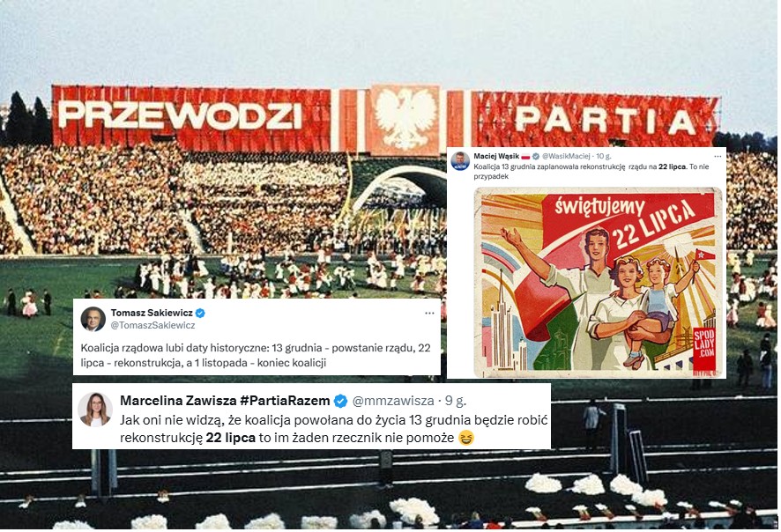Click the red spodlady.com logo on the poster
Screen dimensions: 781x532
[704, 349]
